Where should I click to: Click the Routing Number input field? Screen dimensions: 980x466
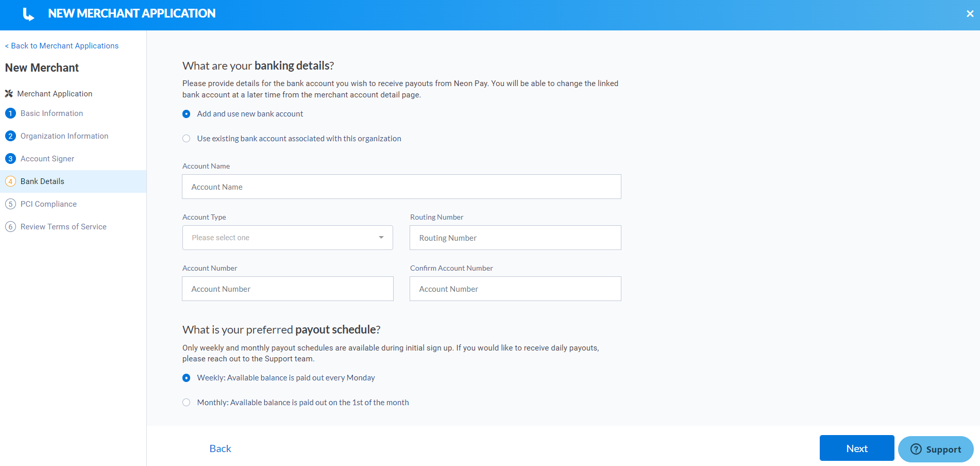coord(515,238)
